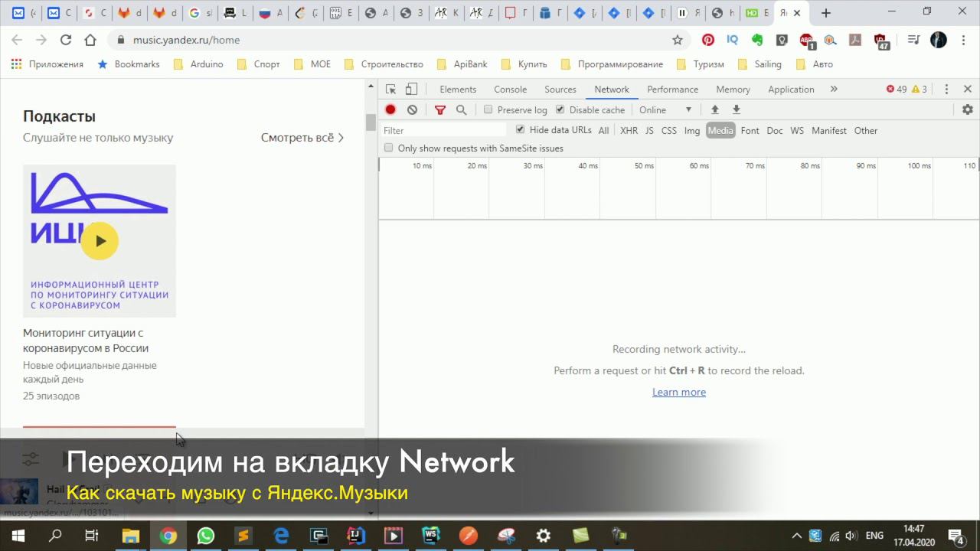Switch to the Console tab
This screenshot has width=980, height=551.
coord(510,90)
